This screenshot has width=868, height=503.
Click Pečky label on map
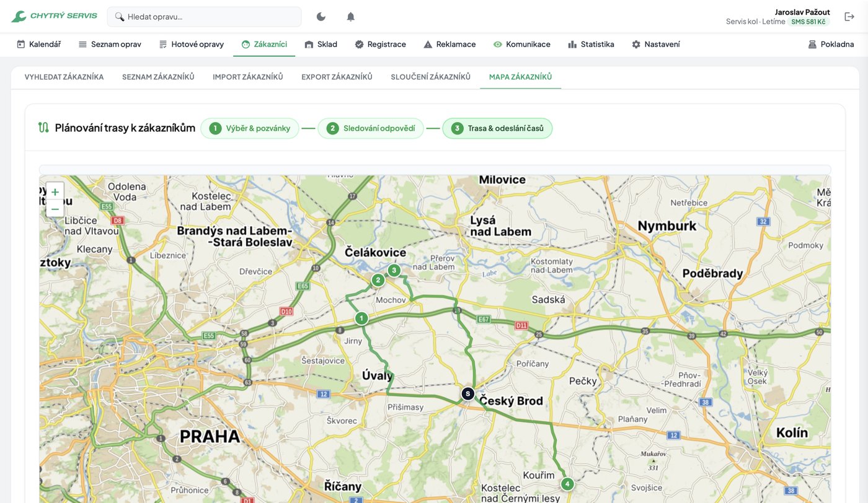click(x=583, y=381)
